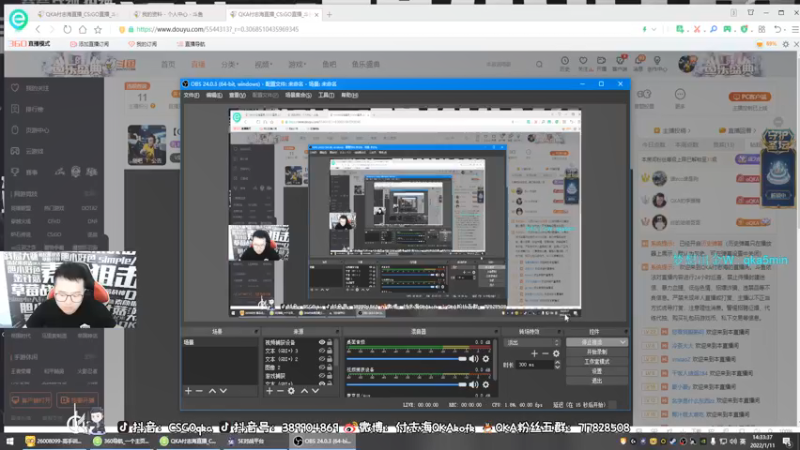Remove selected source with Sources minus button
This screenshot has width=800, height=450.
280,391
